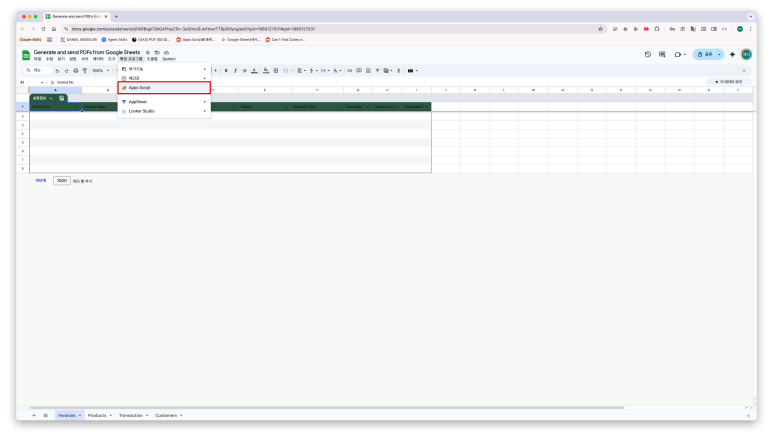Switch to the Products sheet tab
Screen dimensions: 773x442
(97, 414)
